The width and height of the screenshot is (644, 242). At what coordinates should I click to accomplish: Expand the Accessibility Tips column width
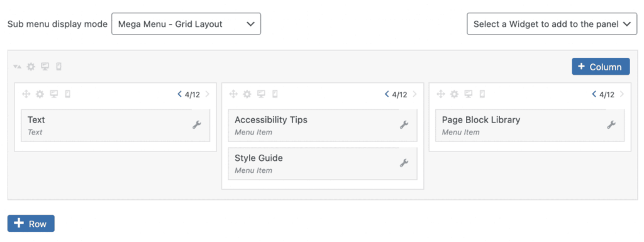click(x=414, y=94)
